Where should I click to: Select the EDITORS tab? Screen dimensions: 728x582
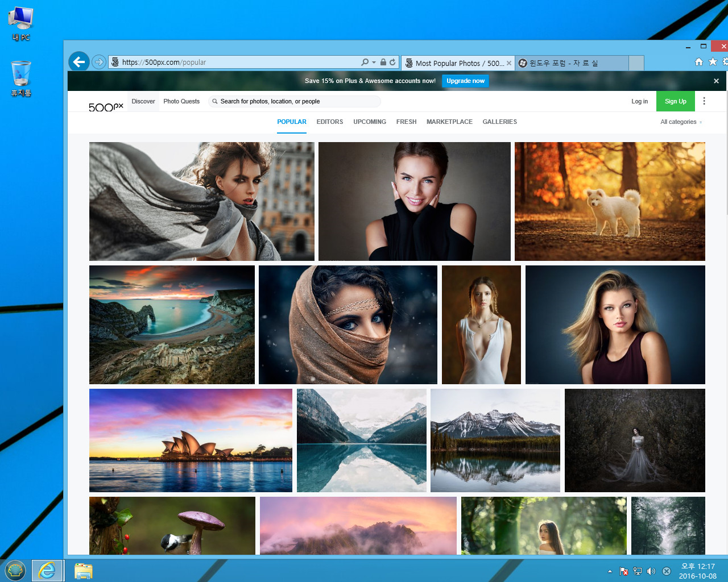coord(330,122)
